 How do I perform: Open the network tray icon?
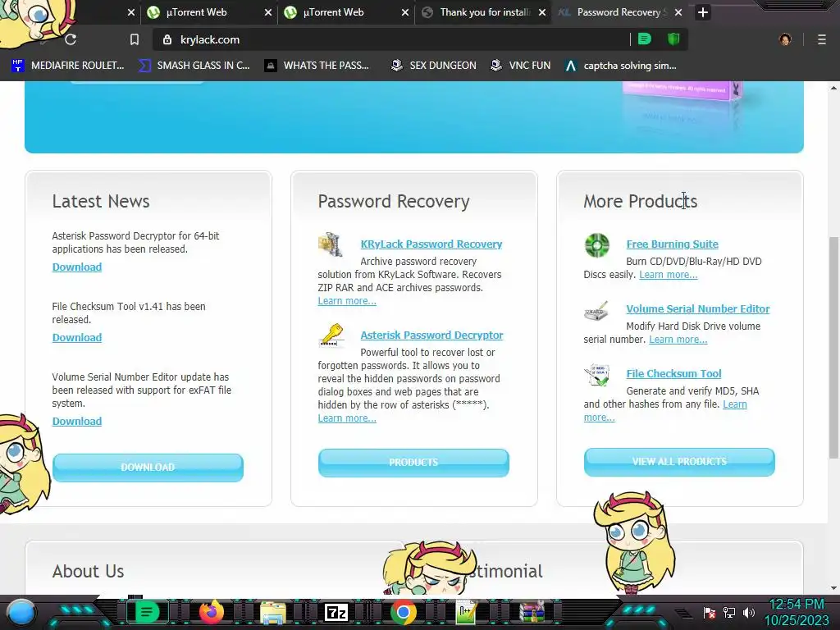click(729, 613)
